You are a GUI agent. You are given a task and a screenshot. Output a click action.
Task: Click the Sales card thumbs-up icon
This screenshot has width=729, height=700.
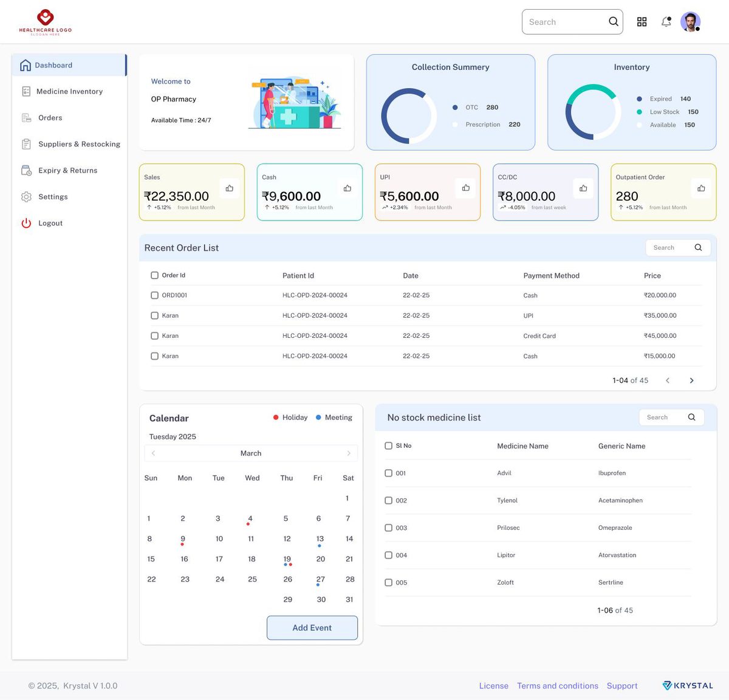tap(230, 188)
